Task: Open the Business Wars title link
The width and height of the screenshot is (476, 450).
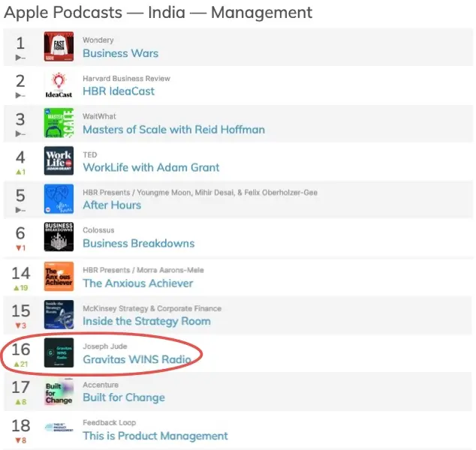Action: 120,53
